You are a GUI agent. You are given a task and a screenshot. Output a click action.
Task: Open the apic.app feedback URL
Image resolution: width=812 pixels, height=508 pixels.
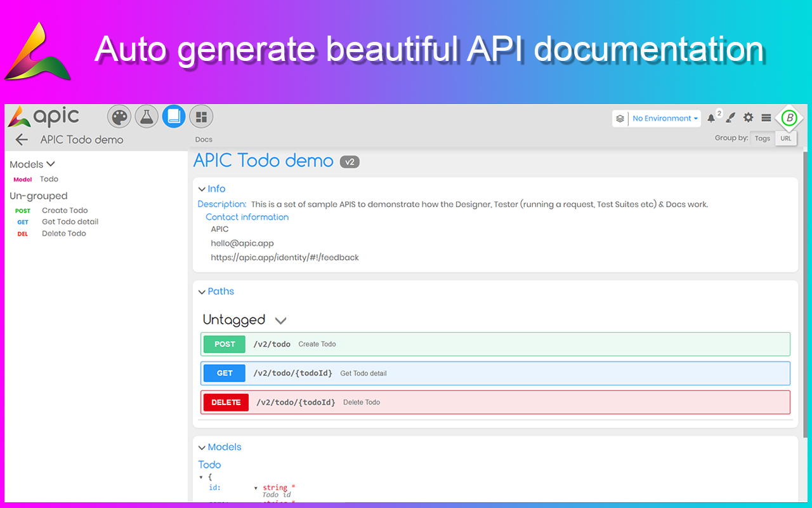[x=285, y=258]
